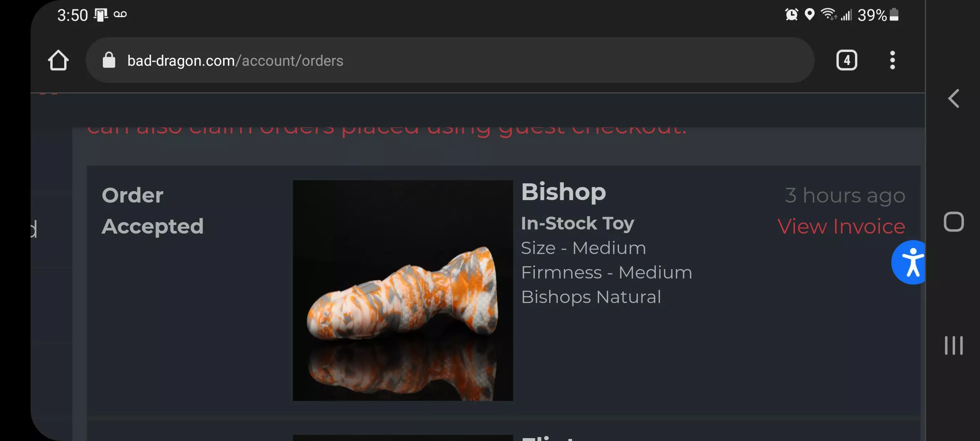The width and height of the screenshot is (980, 441).
Task: Select the Order Accepted status text
Action: (152, 211)
